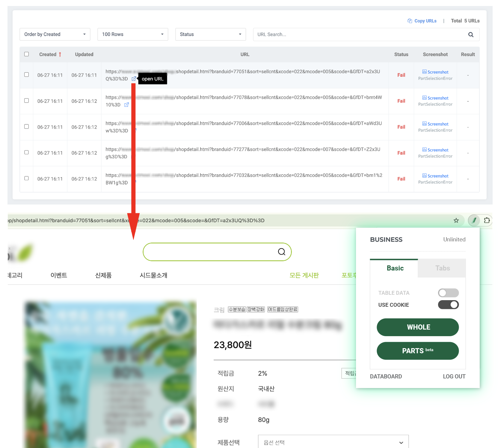498x448 pixels.
Task: Open the green leaf extension icon
Action: pos(474,220)
